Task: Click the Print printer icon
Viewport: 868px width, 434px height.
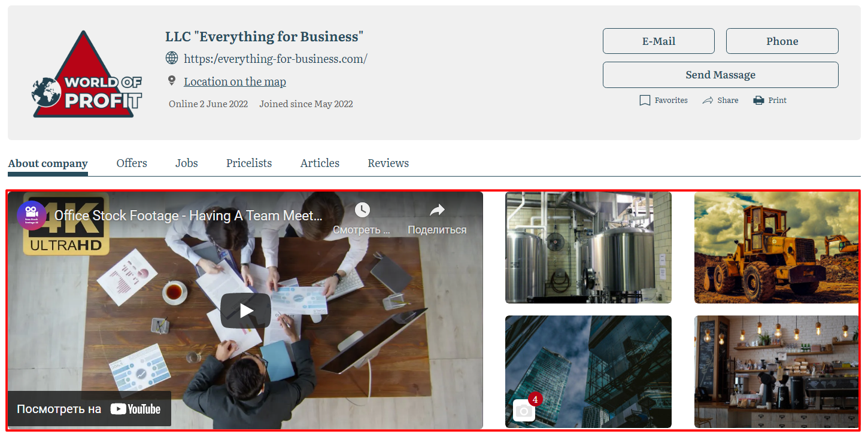Action: 758,101
